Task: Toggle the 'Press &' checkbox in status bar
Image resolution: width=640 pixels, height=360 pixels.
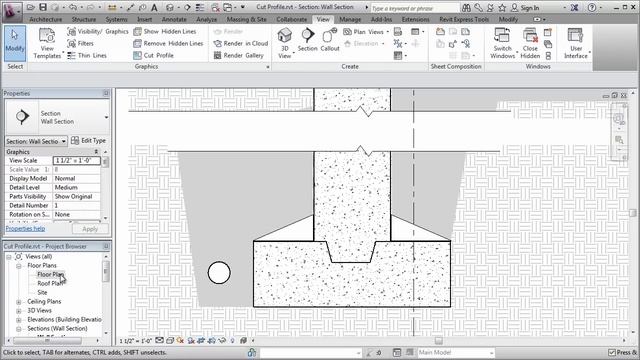Action: (611, 352)
